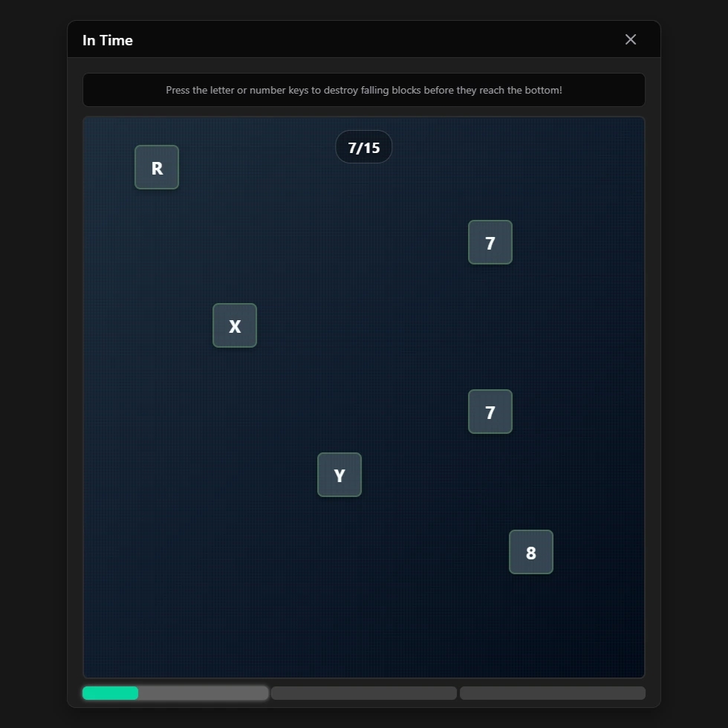Click the In Time title text
This screenshot has height=728, width=728.
[108, 40]
